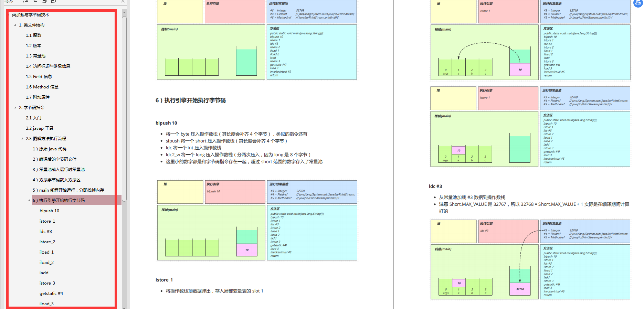Jump to the '1.6 Method 信息' bookmark
Screen dimensions: 644x309
coord(42,87)
